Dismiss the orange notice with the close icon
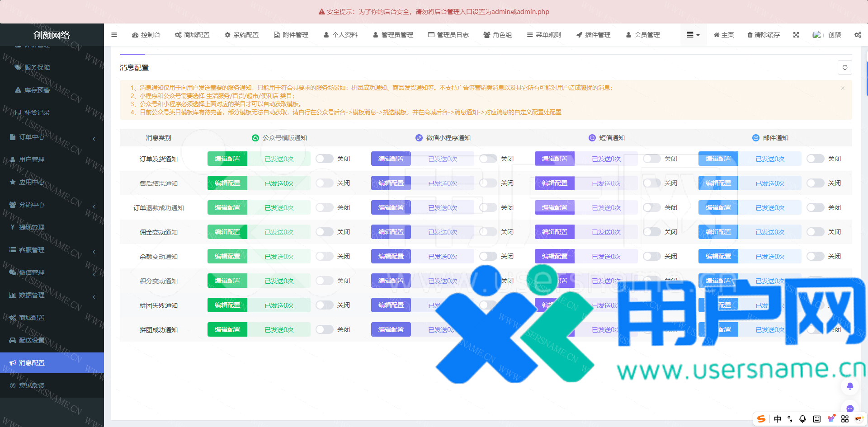 tap(843, 88)
